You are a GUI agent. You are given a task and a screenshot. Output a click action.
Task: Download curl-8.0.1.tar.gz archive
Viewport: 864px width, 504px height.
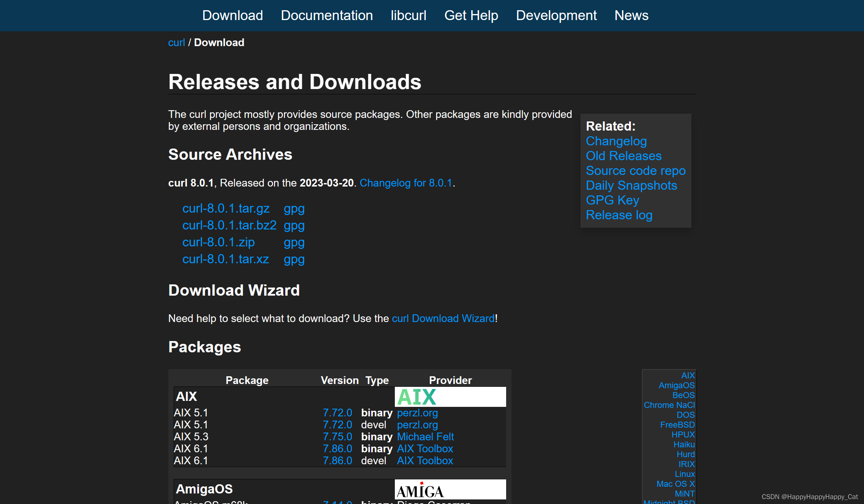click(x=226, y=208)
